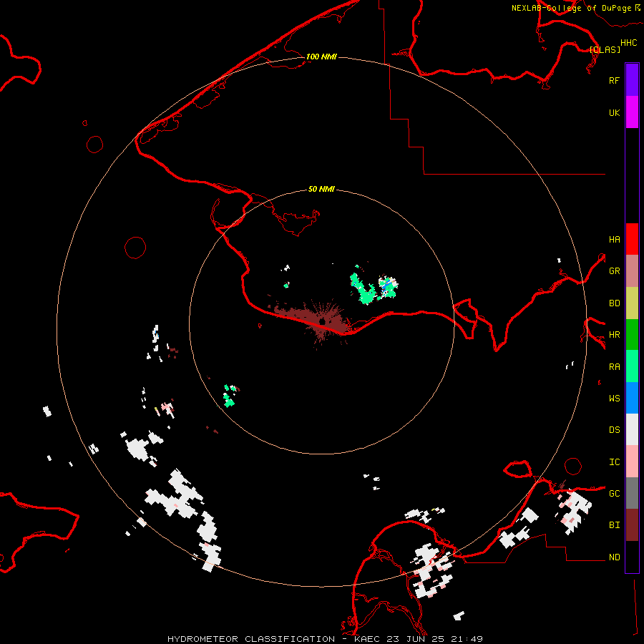The width and height of the screenshot is (644, 644).
Task: Click the small green rain cell southwest of radar
Action: pos(229,396)
